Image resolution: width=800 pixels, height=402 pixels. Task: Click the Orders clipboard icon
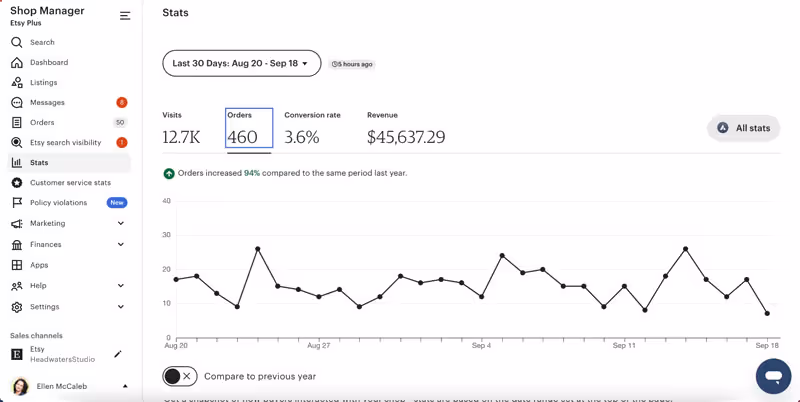tap(17, 123)
